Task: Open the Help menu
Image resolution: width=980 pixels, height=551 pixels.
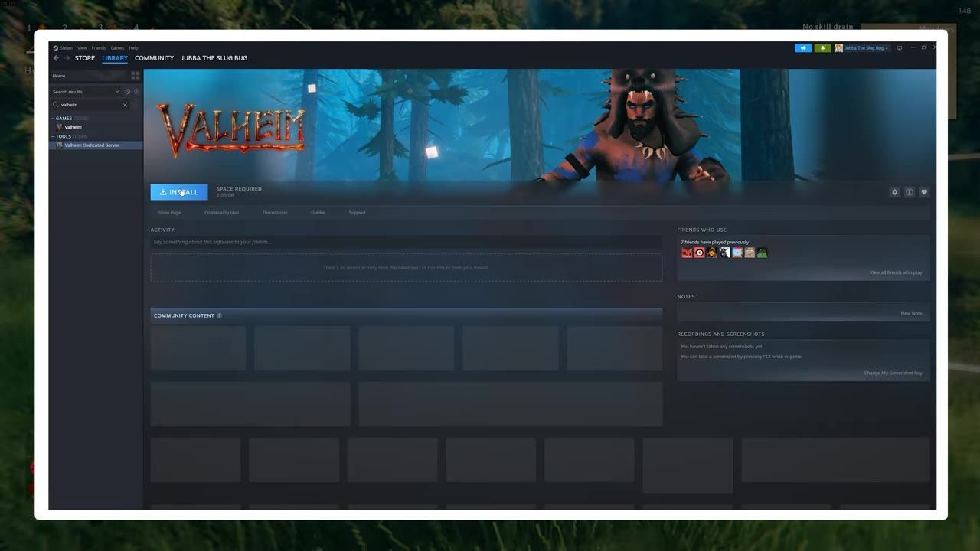Action: tap(134, 48)
